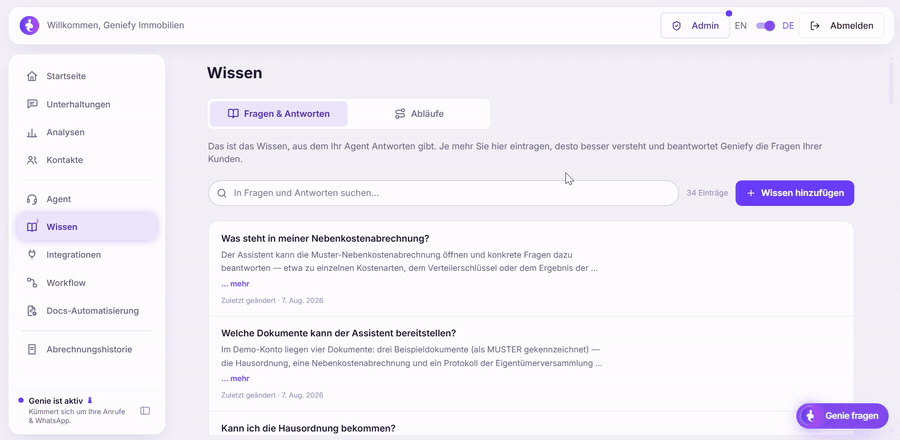The width and height of the screenshot is (900, 440).
Task: Switch to the Abläufe tab
Action: (419, 114)
